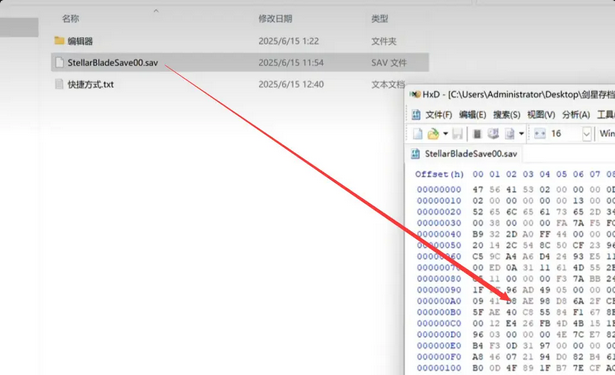Open the 分析(A) menu in HxD
The width and height of the screenshot is (615, 375).
click(576, 115)
